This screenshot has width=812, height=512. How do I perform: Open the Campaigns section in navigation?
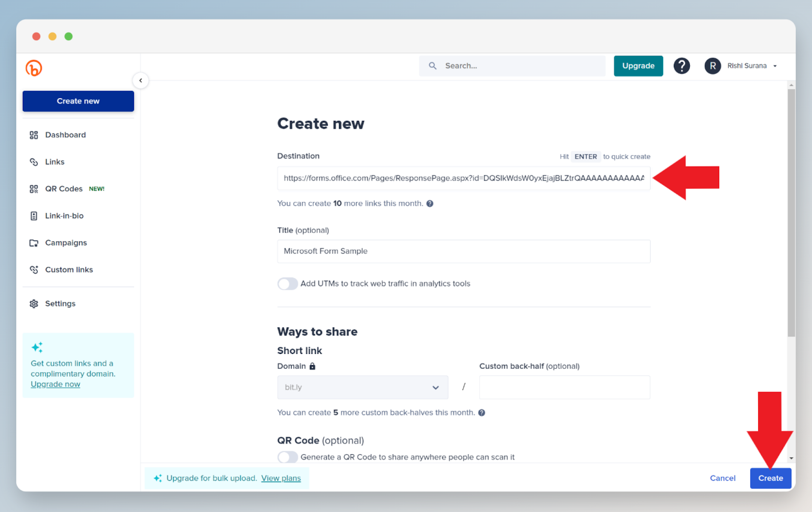click(x=66, y=242)
